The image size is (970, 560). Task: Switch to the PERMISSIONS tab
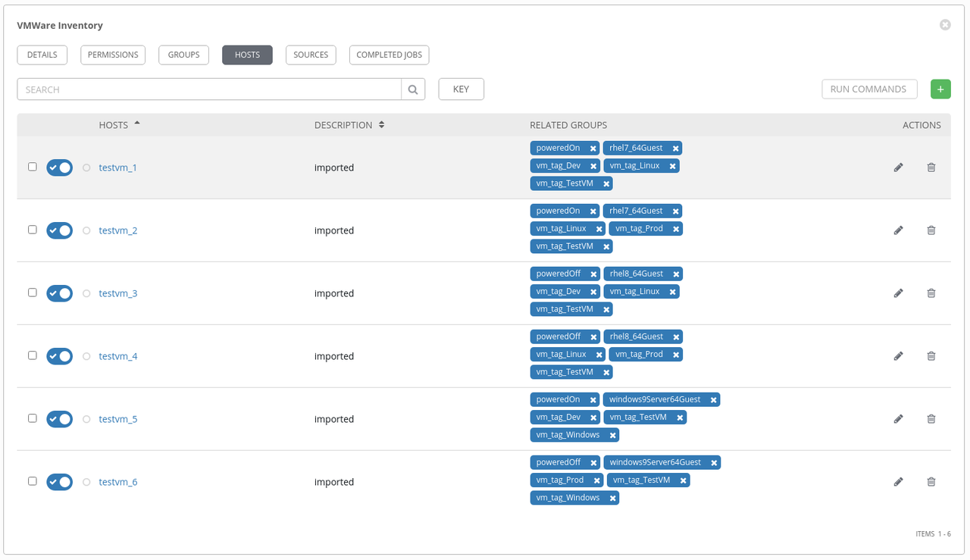click(112, 55)
